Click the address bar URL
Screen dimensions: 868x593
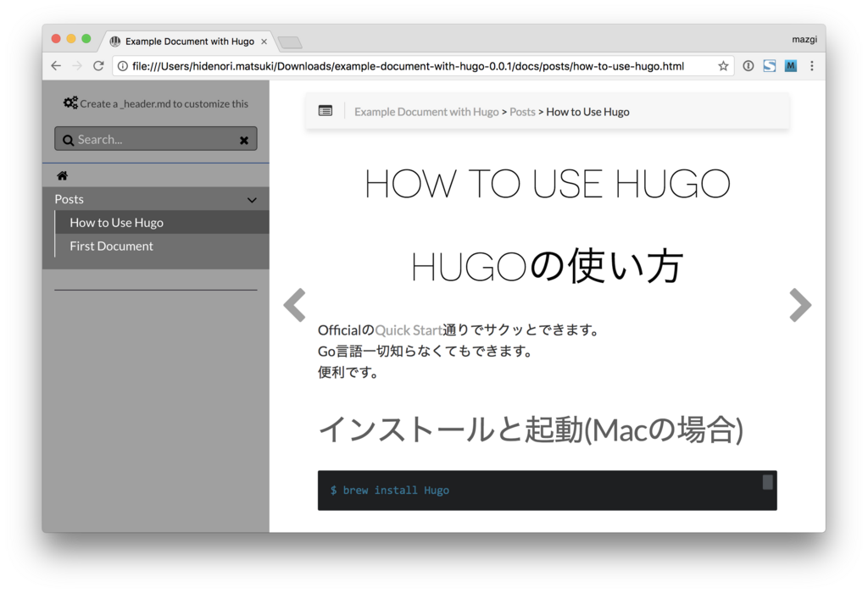[408, 66]
